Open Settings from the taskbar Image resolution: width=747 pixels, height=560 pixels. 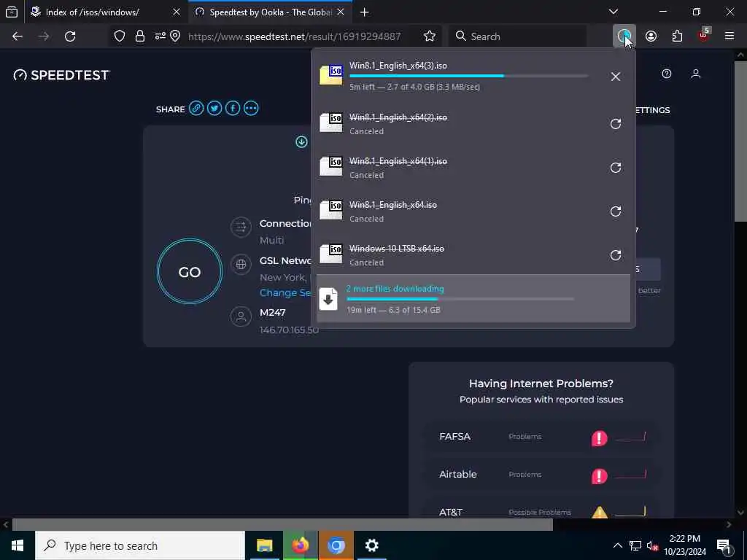[x=371, y=545]
